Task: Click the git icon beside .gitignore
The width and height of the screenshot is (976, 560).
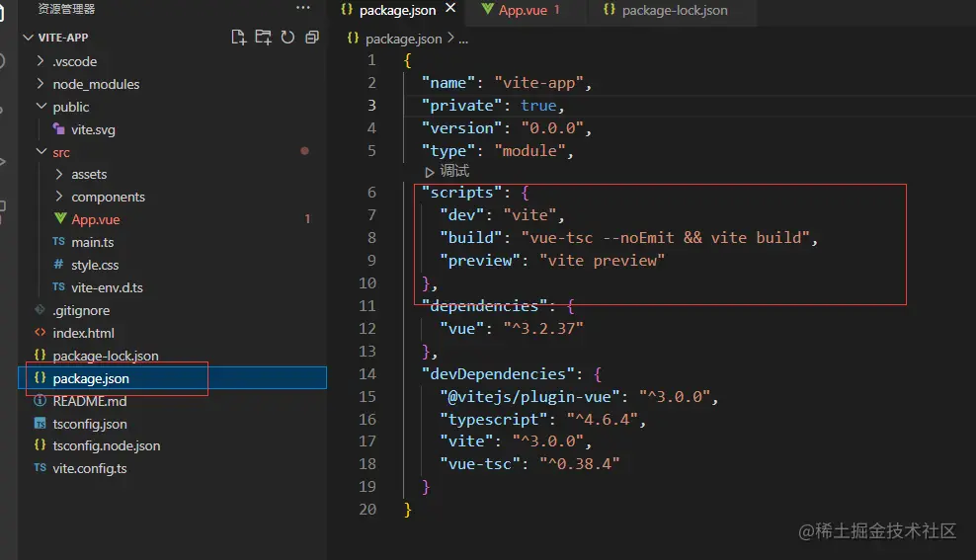Action: [x=40, y=309]
